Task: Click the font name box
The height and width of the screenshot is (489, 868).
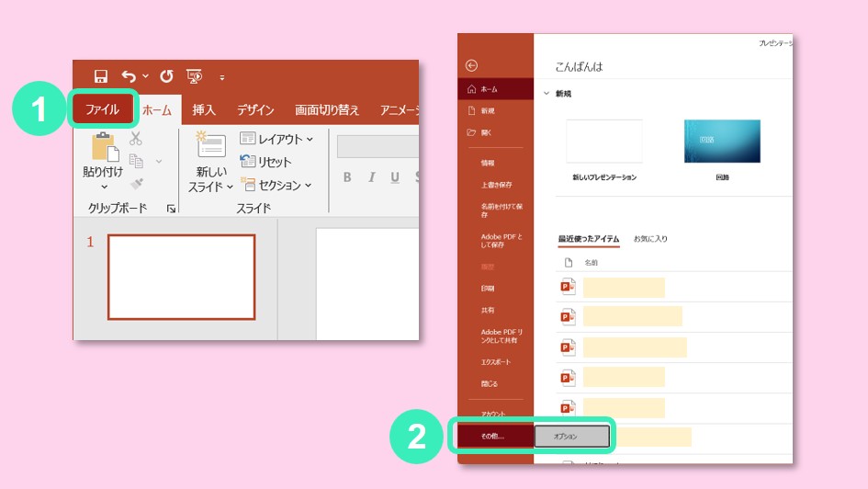Action: pos(378,147)
